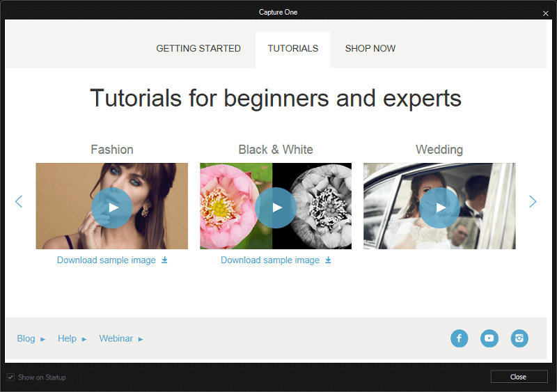
Task: Open the YouTube channel icon
Action: coord(489,338)
